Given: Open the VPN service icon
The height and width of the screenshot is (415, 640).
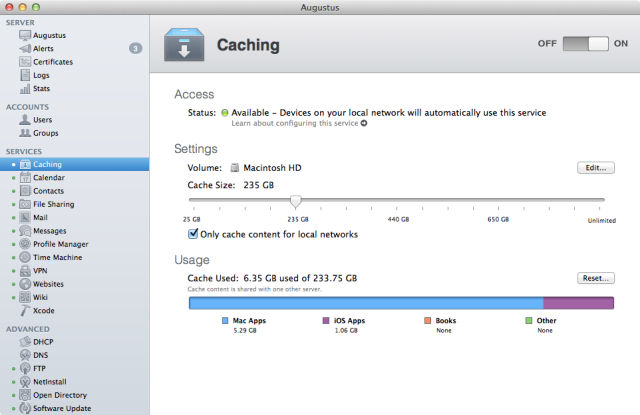Looking at the screenshot, I should pyautogui.click(x=25, y=271).
